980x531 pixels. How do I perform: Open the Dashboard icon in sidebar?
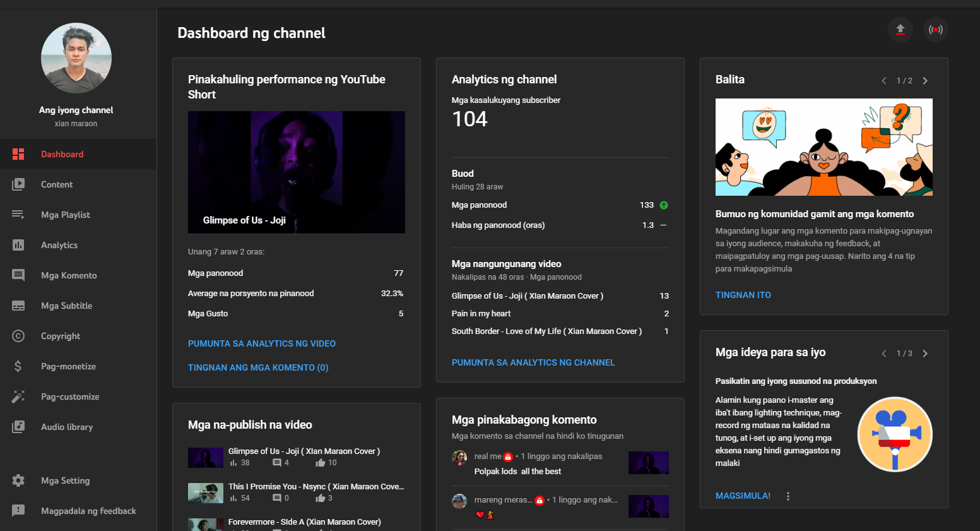[18, 154]
